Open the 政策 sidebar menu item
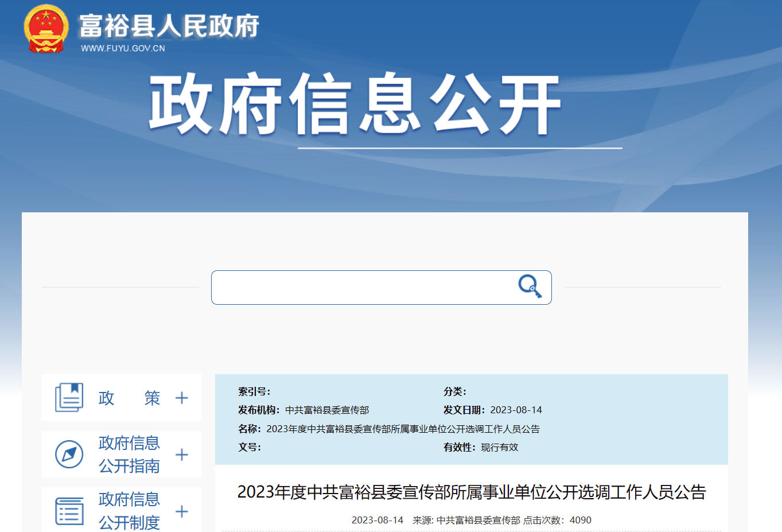Image resolution: width=782 pixels, height=532 pixels. click(129, 398)
